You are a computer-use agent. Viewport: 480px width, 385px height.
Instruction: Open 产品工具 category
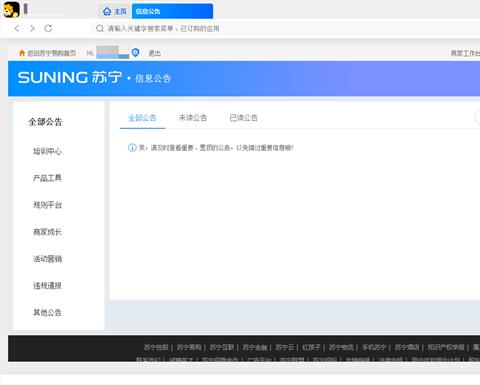pyautogui.click(x=47, y=178)
